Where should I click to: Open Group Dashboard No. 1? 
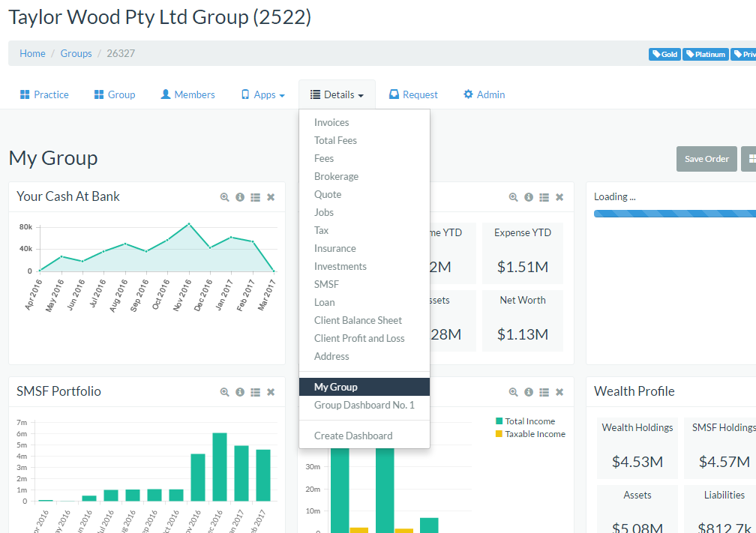point(364,405)
